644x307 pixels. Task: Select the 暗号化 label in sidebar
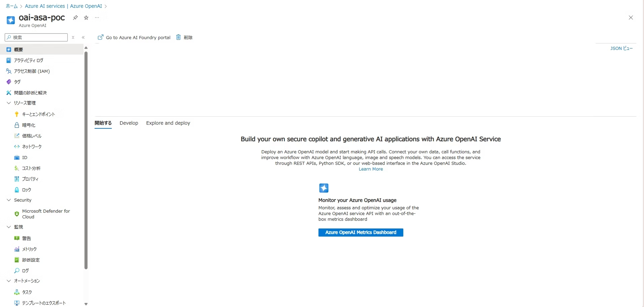pyautogui.click(x=29, y=125)
